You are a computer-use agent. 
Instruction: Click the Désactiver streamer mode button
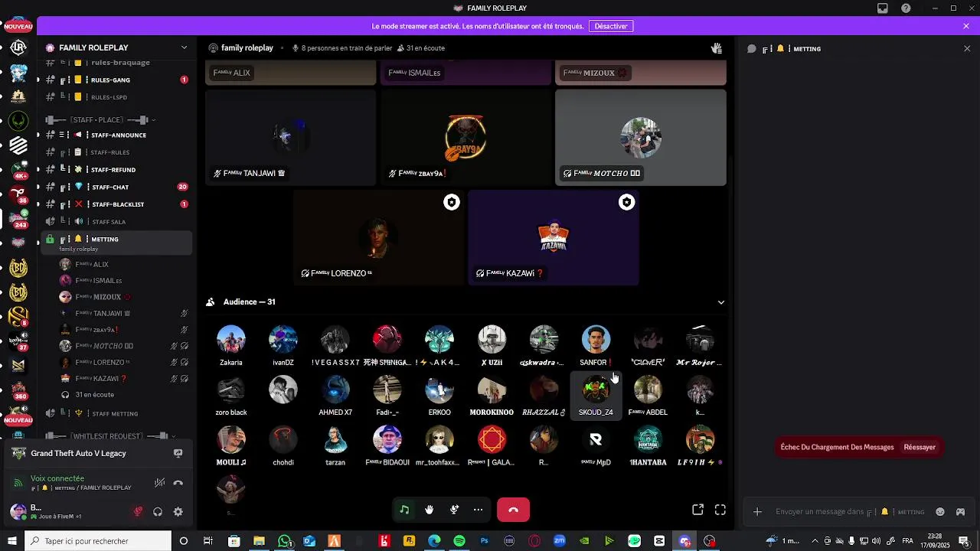611,26
